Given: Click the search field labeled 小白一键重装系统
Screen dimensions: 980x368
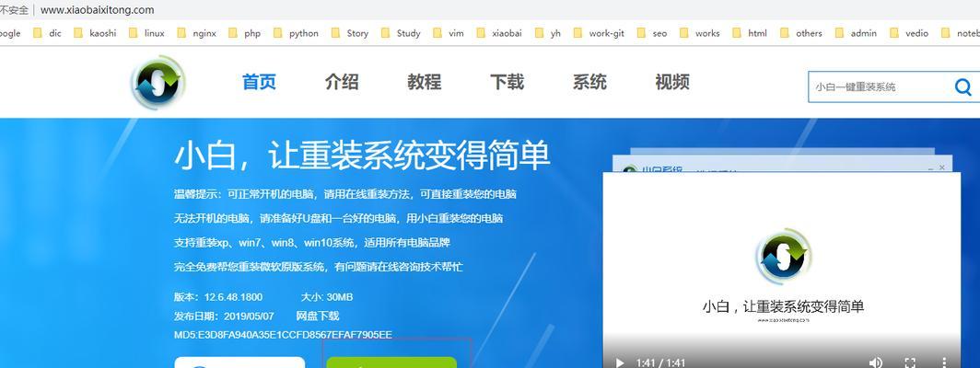Looking at the screenshot, I should coord(880,86).
